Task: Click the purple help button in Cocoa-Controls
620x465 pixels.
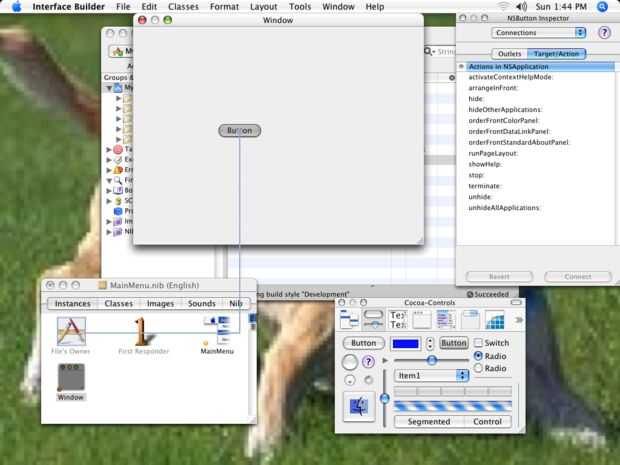Action: pos(368,361)
